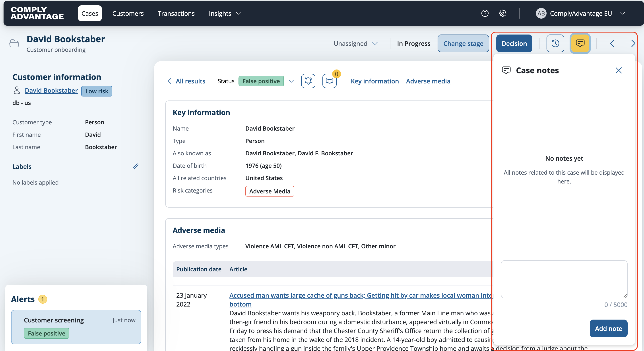
Task: Click 'David Bookstaber, David F. Bookstaber' aliases
Action: point(299,153)
